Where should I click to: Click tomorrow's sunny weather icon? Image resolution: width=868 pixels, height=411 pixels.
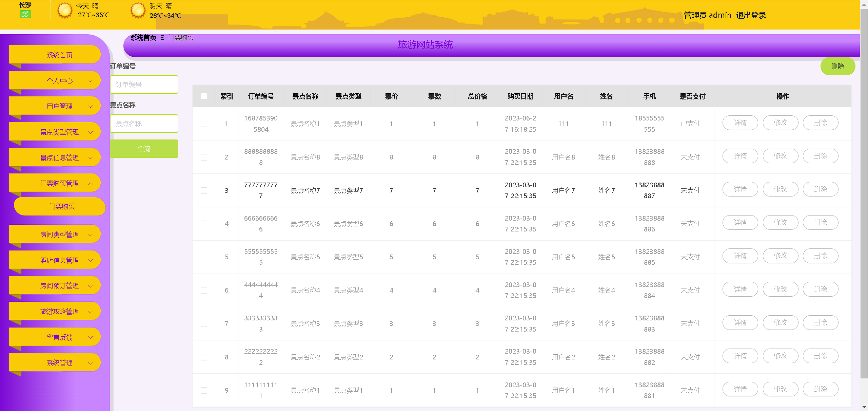(x=138, y=10)
